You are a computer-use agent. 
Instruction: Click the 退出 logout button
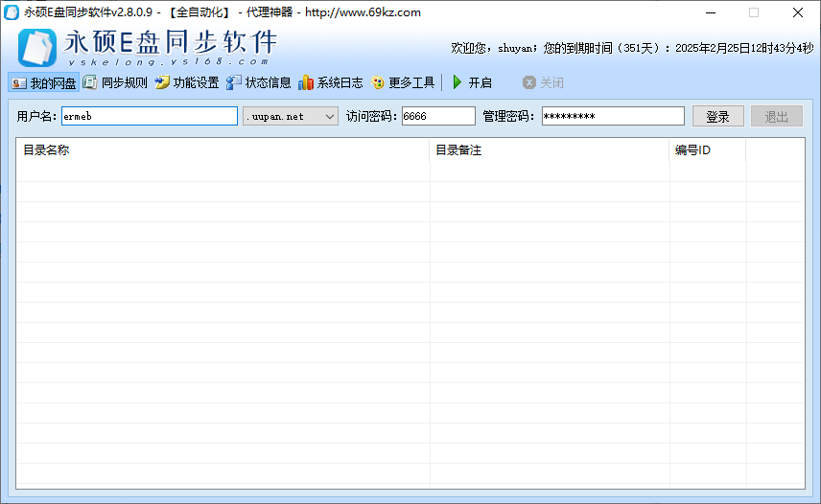(776, 116)
